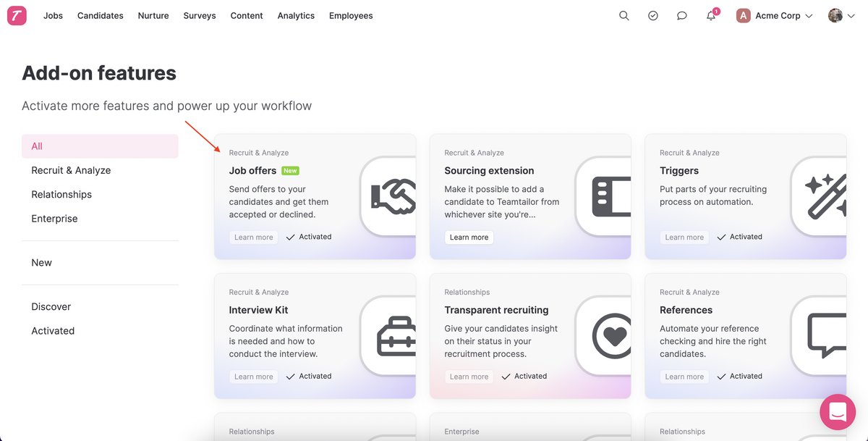Open the pink support chat widget
Image resolution: width=868 pixels, height=441 pixels.
(838, 412)
